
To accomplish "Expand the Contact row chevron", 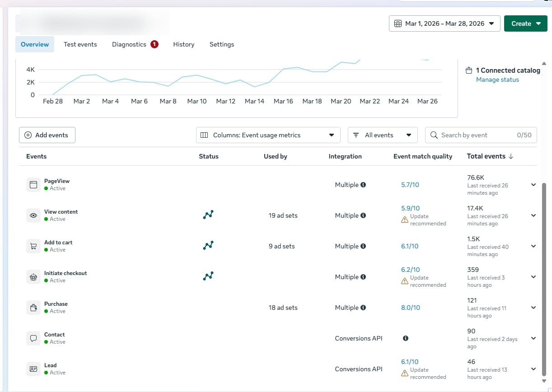I will (533, 338).
